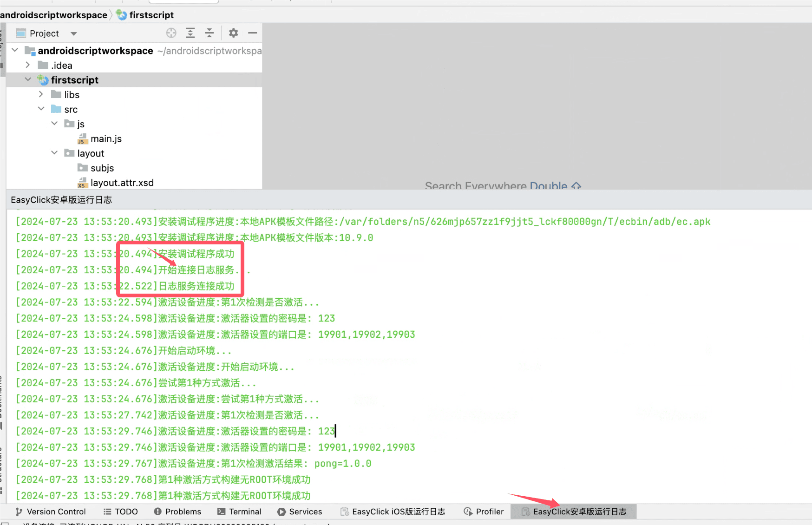This screenshot has height=525, width=812.
Task: Hide the Project panel with minus icon
Action: [x=253, y=33]
